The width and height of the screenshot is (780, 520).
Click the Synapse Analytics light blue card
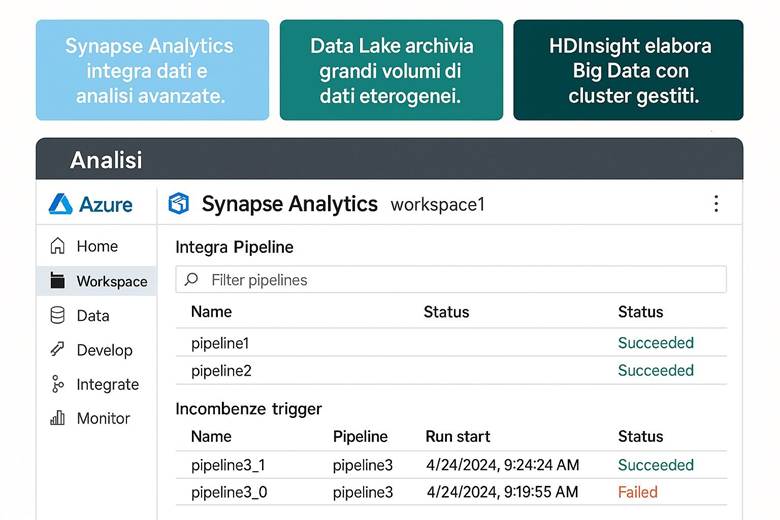click(x=152, y=70)
